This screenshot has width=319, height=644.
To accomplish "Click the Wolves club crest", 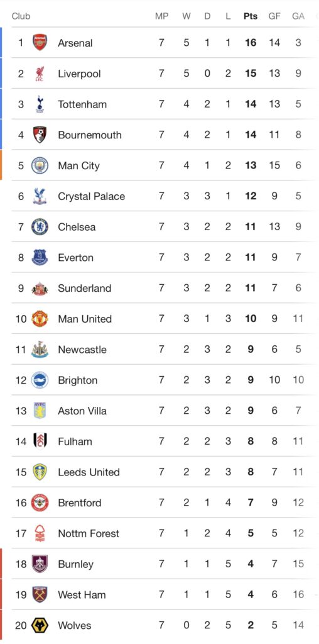I will click(40, 626).
